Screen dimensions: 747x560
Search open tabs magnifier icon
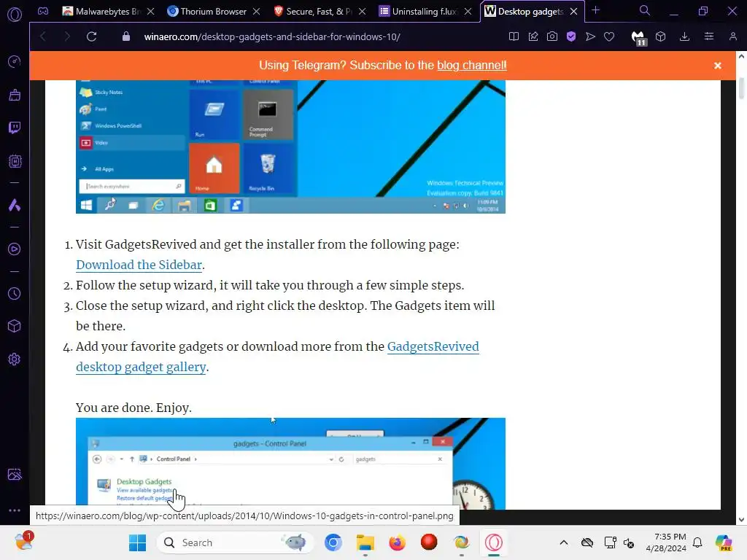pos(645,10)
